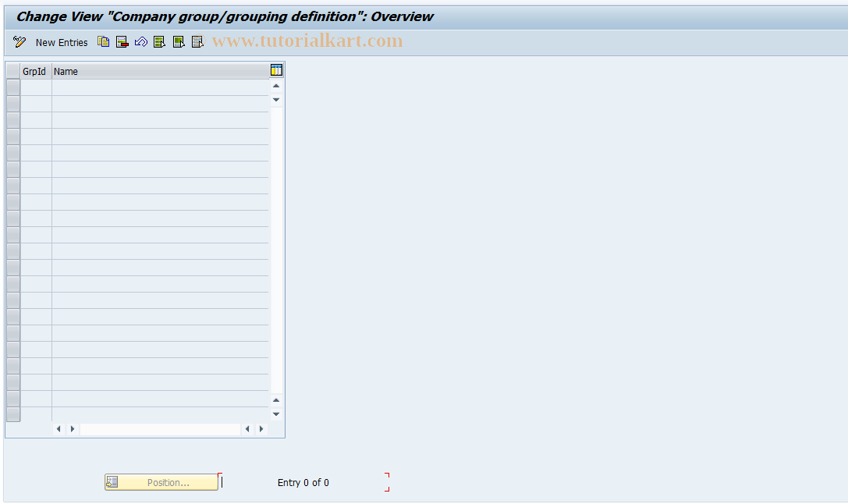
Task: Click the New Entries button
Action: tap(62, 43)
